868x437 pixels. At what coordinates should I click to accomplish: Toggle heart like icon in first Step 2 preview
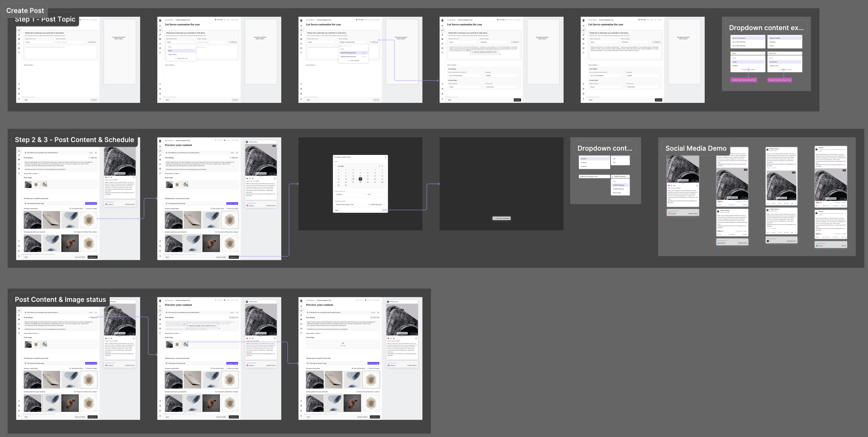(x=106, y=177)
